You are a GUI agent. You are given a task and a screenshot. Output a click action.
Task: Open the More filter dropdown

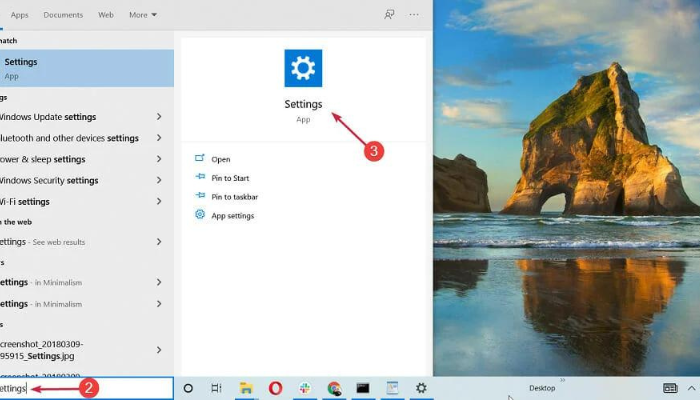point(143,15)
